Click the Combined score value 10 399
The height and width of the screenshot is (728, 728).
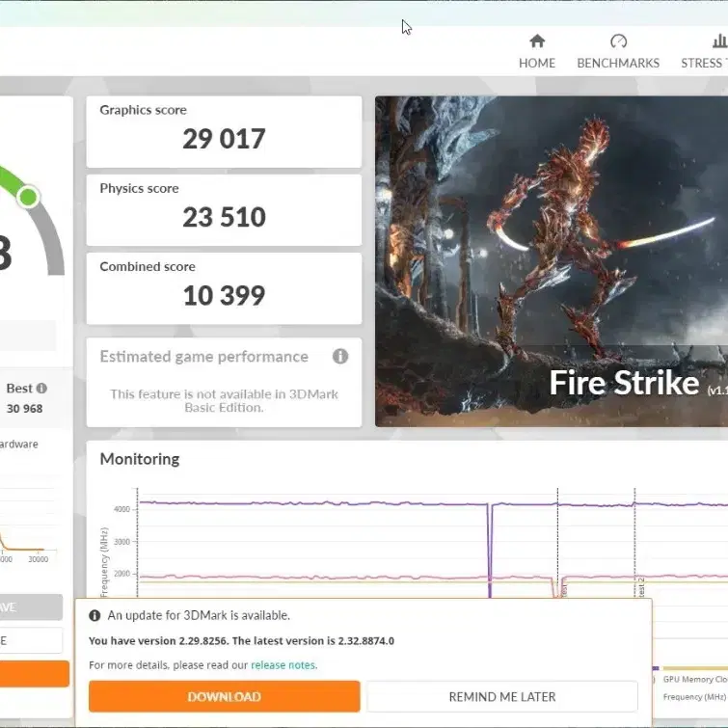coord(224,296)
